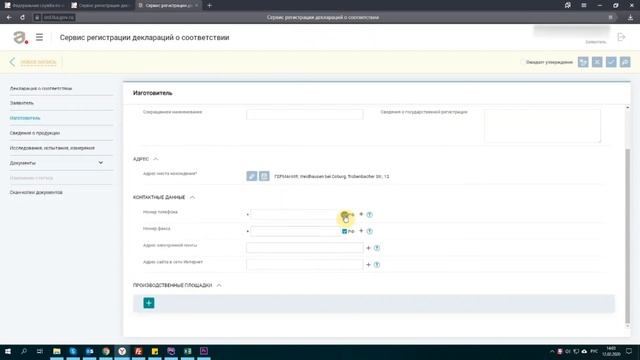Click the phone number input field
Screen dimensions: 640x360
(x=295, y=215)
